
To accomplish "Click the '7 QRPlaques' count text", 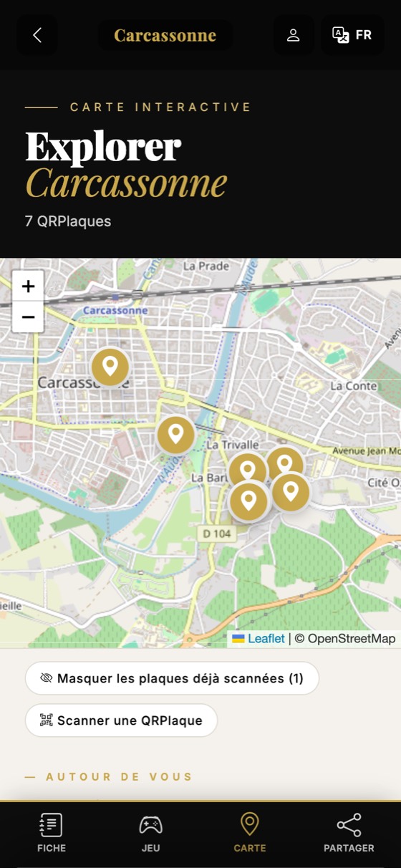I will 68,221.
